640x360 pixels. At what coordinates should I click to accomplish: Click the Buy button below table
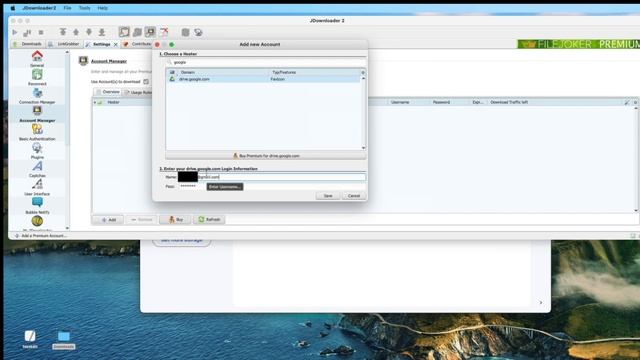pyautogui.click(x=176, y=220)
